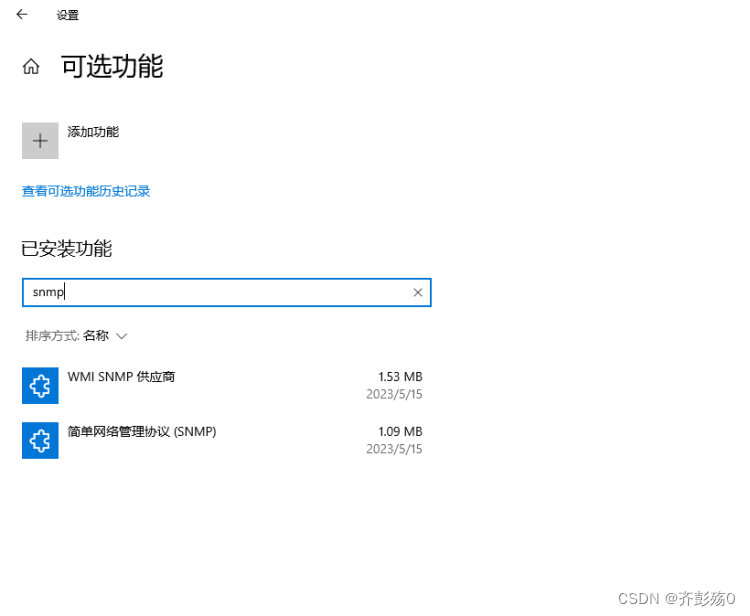Click the WMI SNMP 供应商 puzzle icon
This screenshot has height=616, width=750.
tap(40, 385)
